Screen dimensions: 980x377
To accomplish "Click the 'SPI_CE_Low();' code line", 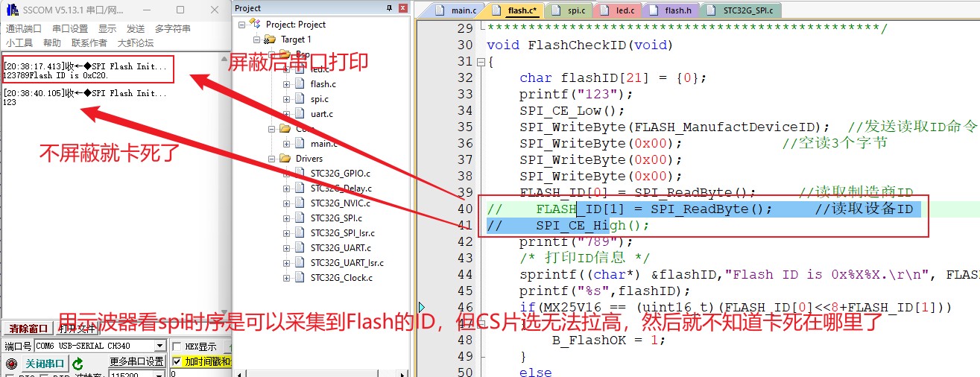I will point(572,110).
